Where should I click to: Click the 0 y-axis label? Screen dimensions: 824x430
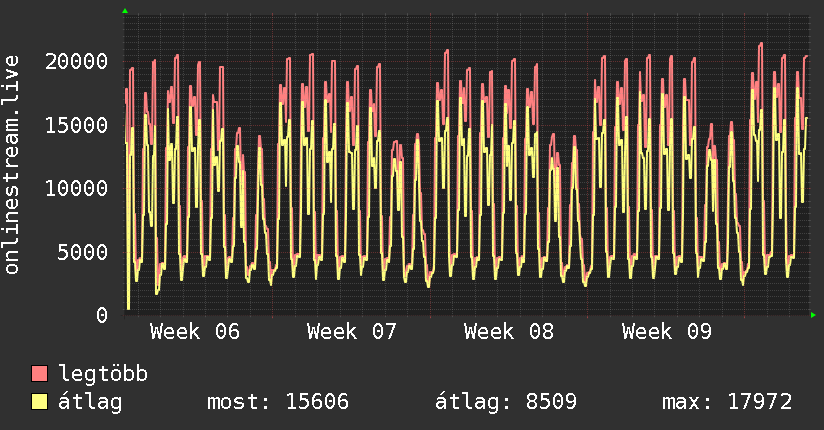[102, 315]
